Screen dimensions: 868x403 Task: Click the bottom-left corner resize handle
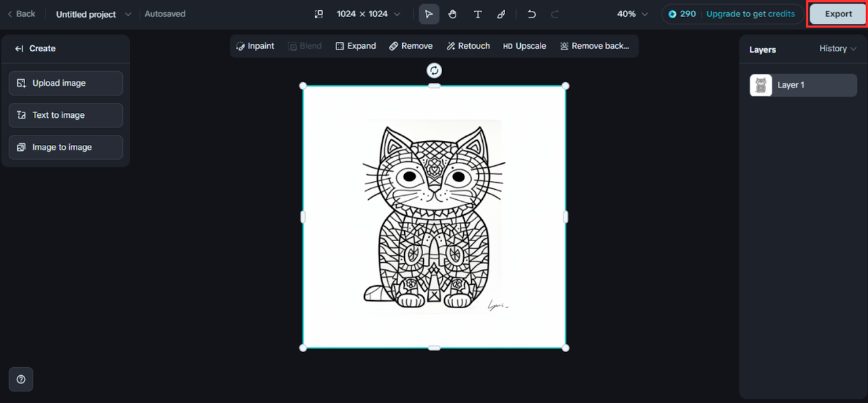click(x=303, y=348)
